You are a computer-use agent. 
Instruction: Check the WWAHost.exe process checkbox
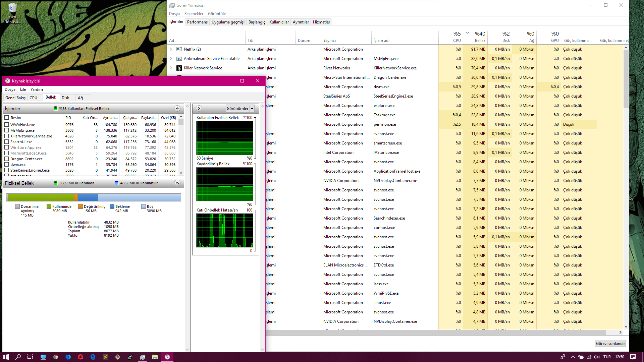(x=6, y=125)
